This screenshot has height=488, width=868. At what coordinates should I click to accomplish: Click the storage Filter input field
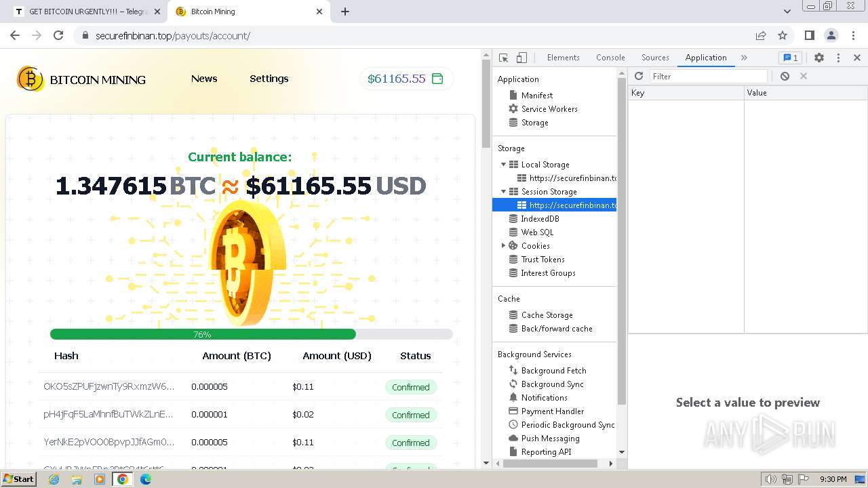709,77
